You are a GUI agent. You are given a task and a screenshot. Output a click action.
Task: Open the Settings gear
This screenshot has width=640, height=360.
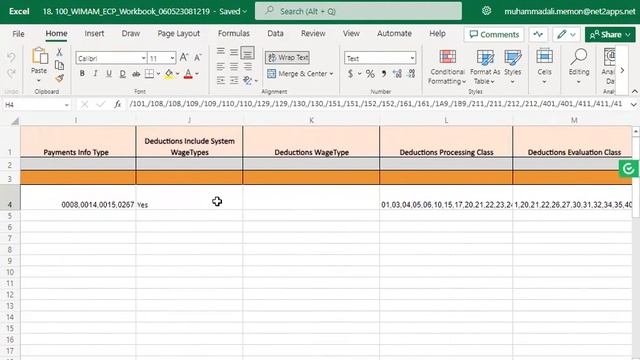point(486,11)
